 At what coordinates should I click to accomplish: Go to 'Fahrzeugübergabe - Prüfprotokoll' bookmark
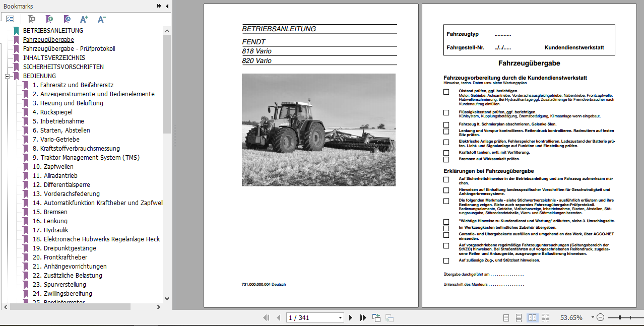pyautogui.click(x=69, y=48)
